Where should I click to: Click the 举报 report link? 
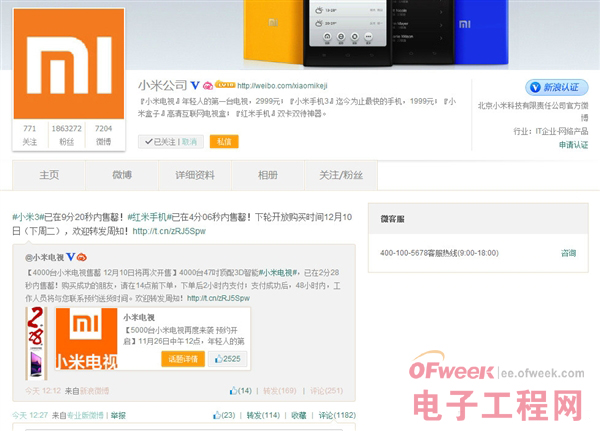pyautogui.click(x=118, y=415)
